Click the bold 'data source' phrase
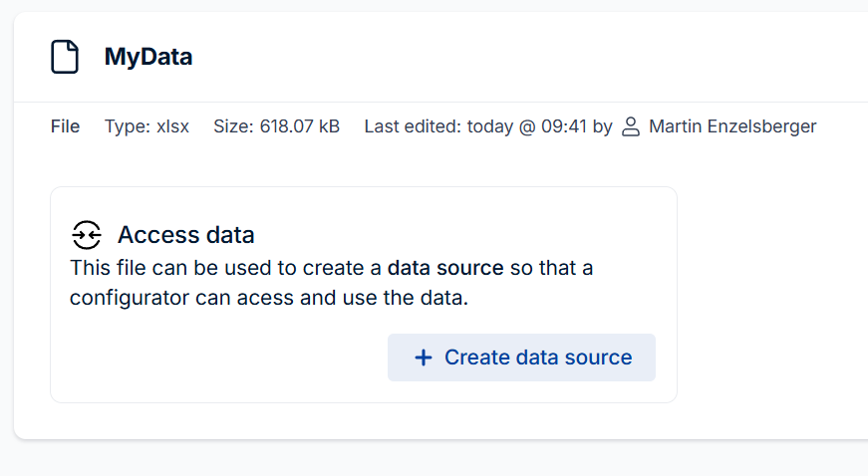Viewport: 868px width, 476px height. click(x=445, y=268)
